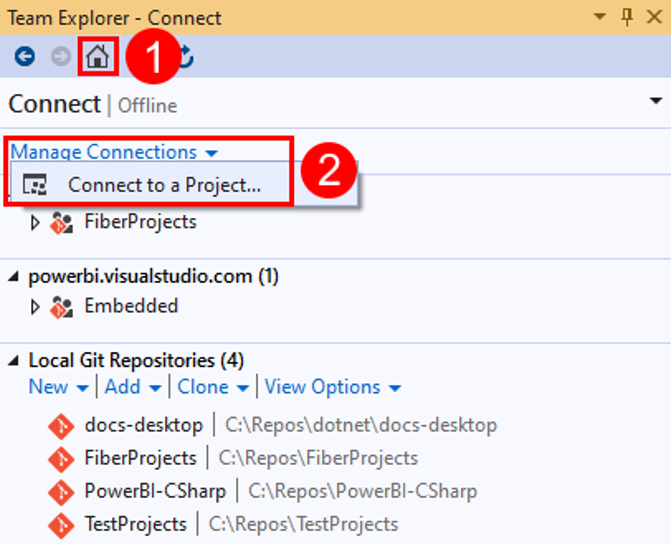
Task: Click the Home icon in toolbar
Action: [x=97, y=57]
